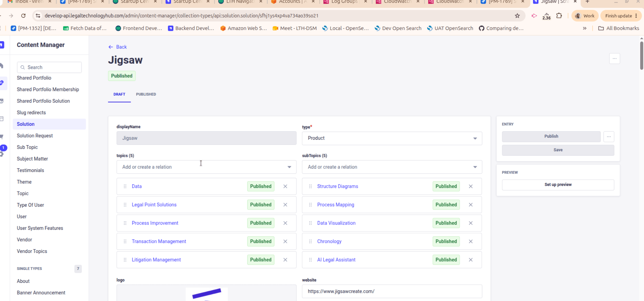Click the search magnifier icon in Content Manager
Screen dimensions: 644x301
[x=23, y=67]
